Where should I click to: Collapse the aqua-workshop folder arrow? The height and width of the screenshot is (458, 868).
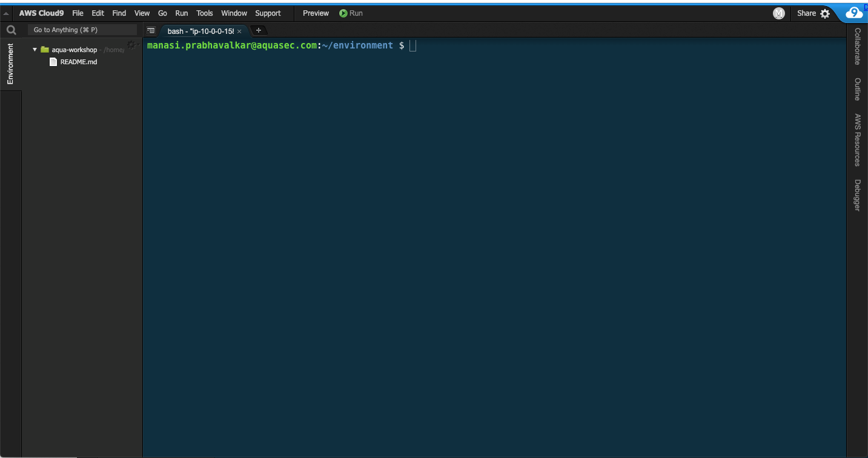[35, 50]
